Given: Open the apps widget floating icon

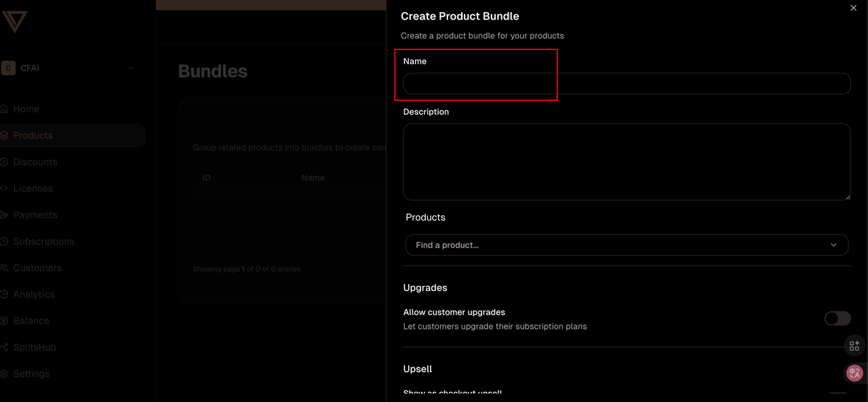Looking at the screenshot, I should (854, 345).
